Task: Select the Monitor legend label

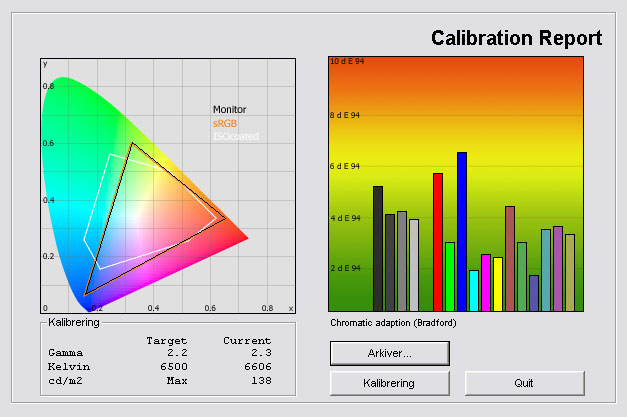Action: (x=230, y=110)
